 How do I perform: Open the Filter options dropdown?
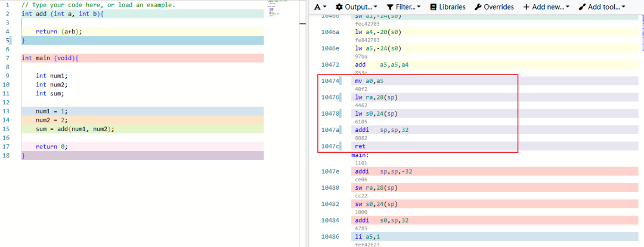(403, 7)
